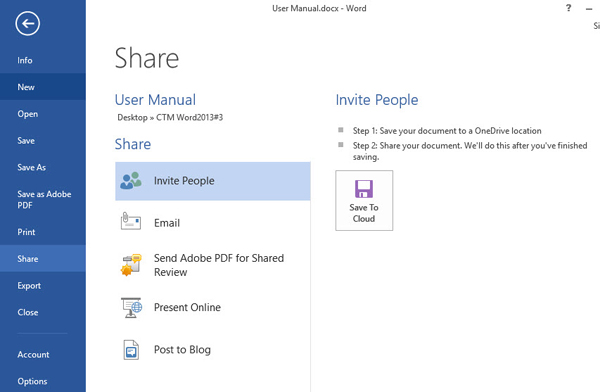The width and height of the screenshot is (600, 392).
Task: Choose the Present Online option
Action: 213,307
